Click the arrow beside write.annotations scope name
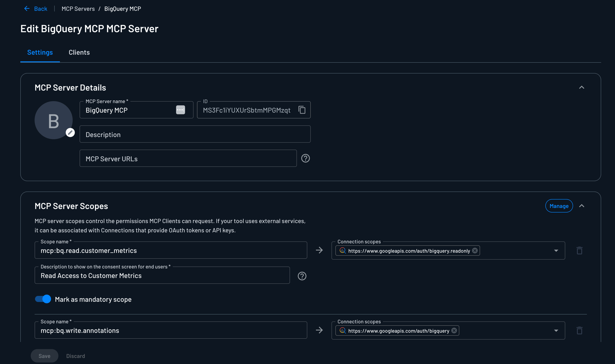 [x=319, y=330]
